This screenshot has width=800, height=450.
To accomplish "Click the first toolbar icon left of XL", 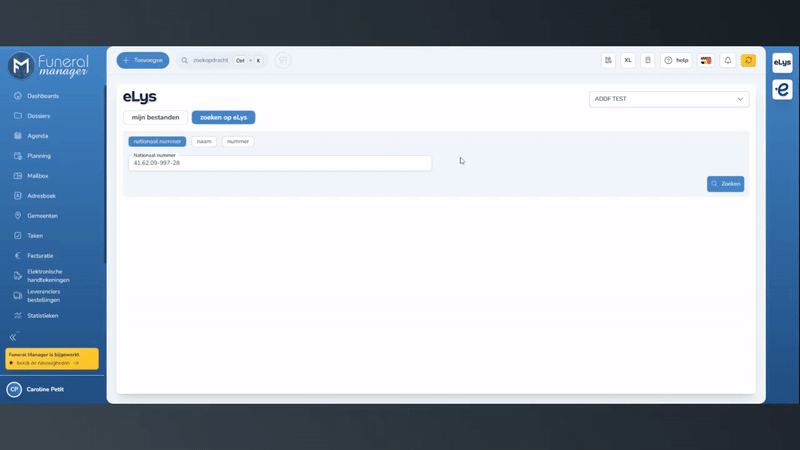I will (608, 60).
